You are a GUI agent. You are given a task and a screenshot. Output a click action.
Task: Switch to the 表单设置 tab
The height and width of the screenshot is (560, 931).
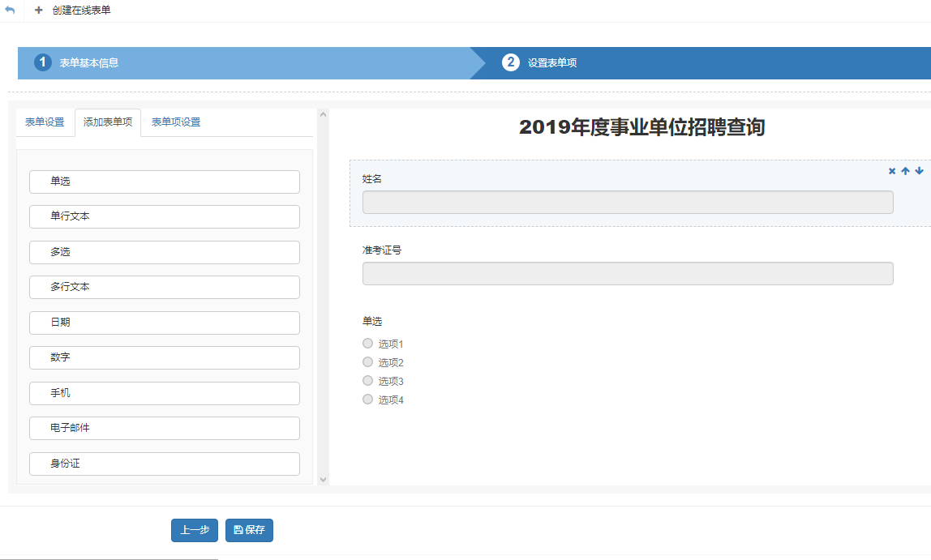pos(45,122)
